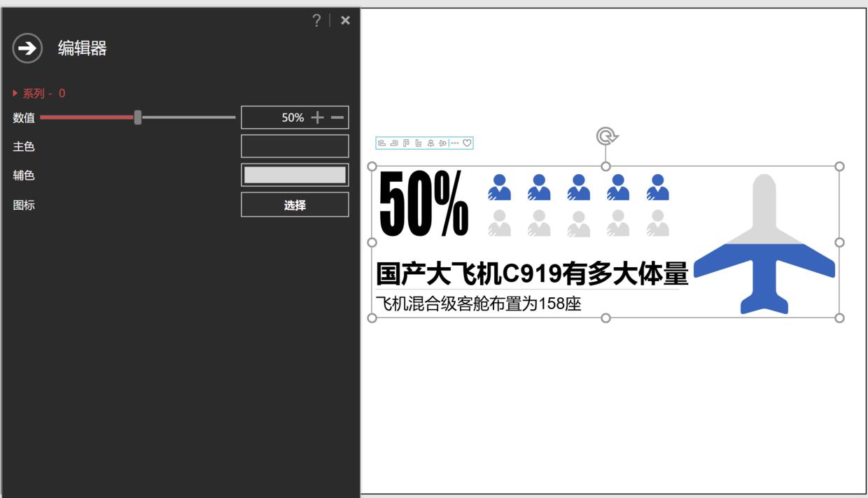Close the 编辑器 panel
The image size is (868, 498).
point(345,20)
